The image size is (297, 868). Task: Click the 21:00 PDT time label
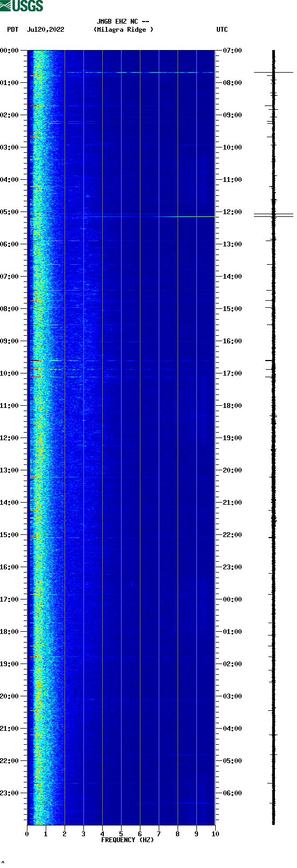10,729
